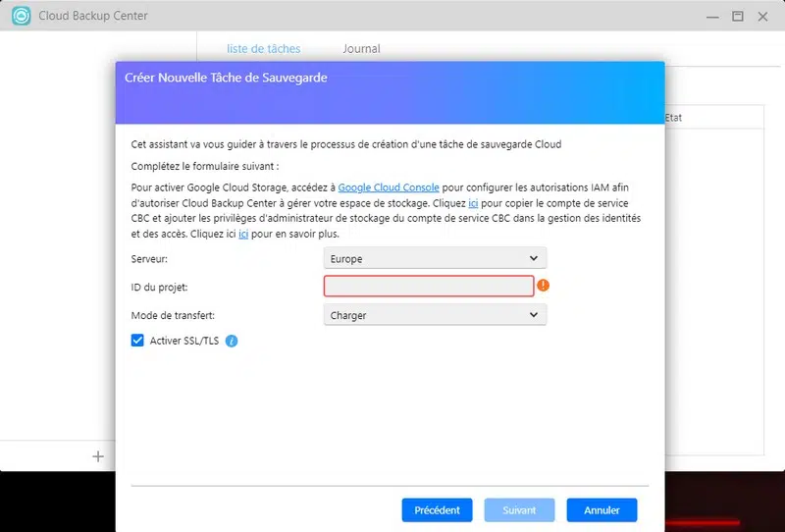Click the Serveur: label

[x=149, y=259]
